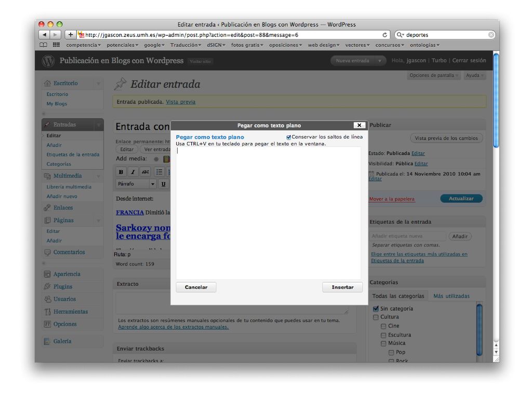Click the plus add-bookmark button
This screenshot has height=399, width=532.
tap(70, 35)
